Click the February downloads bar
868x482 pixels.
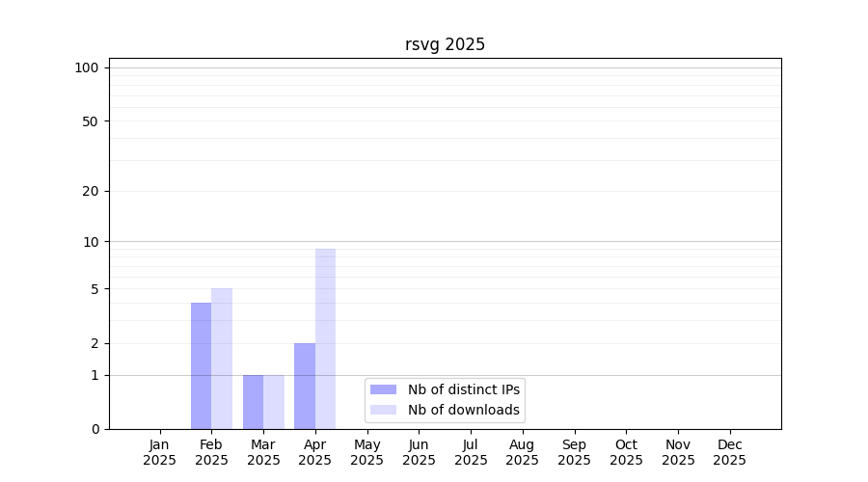coord(222,359)
